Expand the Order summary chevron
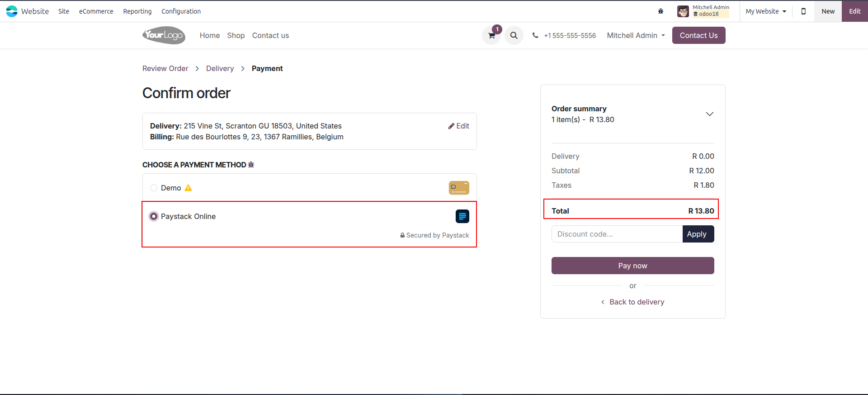 pyautogui.click(x=710, y=114)
